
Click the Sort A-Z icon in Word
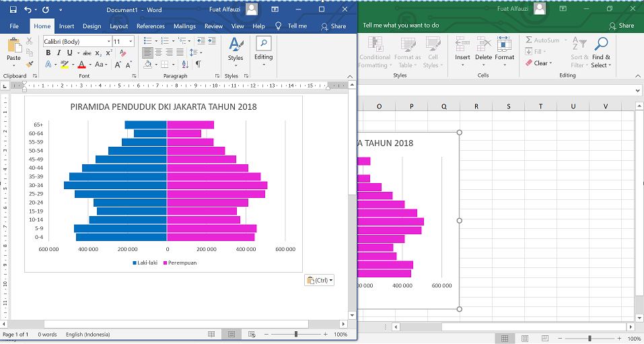pyautogui.click(x=185, y=65)
